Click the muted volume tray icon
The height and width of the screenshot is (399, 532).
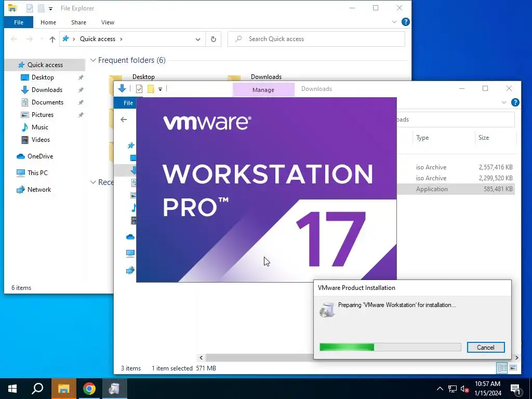[464, 389]
